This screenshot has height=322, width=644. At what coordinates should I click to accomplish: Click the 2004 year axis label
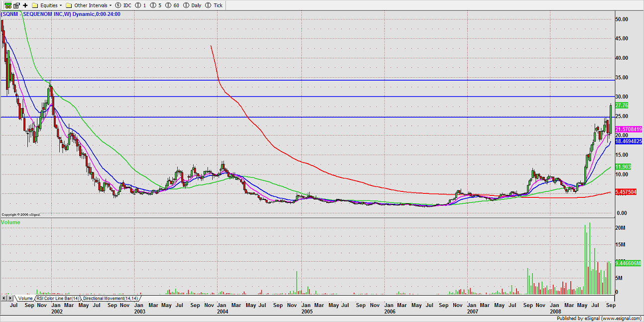point(223,311)
